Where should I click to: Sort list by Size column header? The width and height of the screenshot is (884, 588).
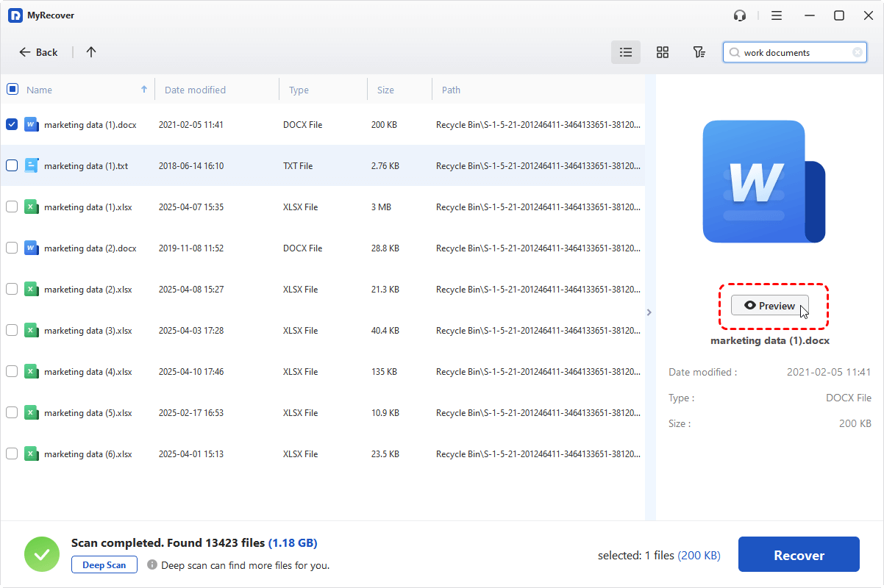pos(385,90)
